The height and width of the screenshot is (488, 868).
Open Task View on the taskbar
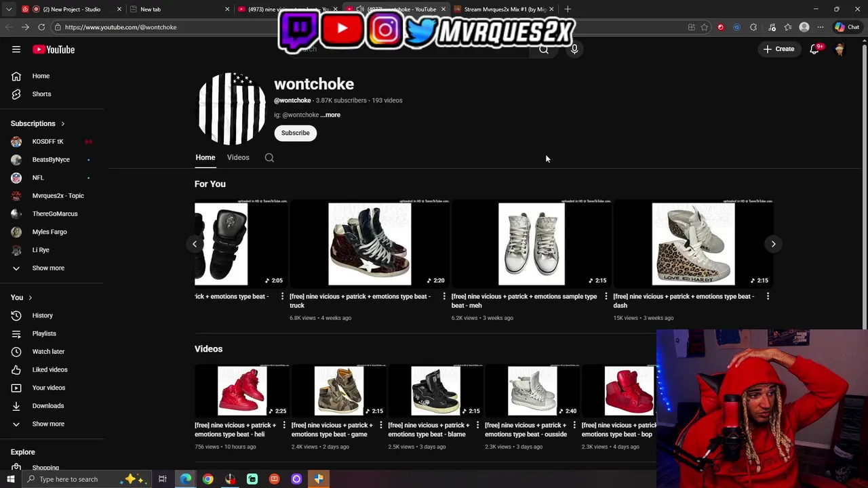163,479
